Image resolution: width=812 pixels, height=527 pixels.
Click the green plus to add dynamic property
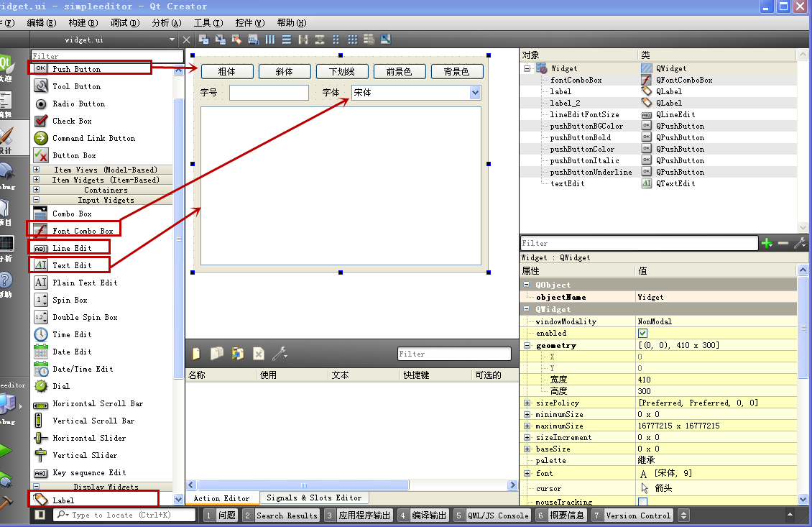click(768, 243)
